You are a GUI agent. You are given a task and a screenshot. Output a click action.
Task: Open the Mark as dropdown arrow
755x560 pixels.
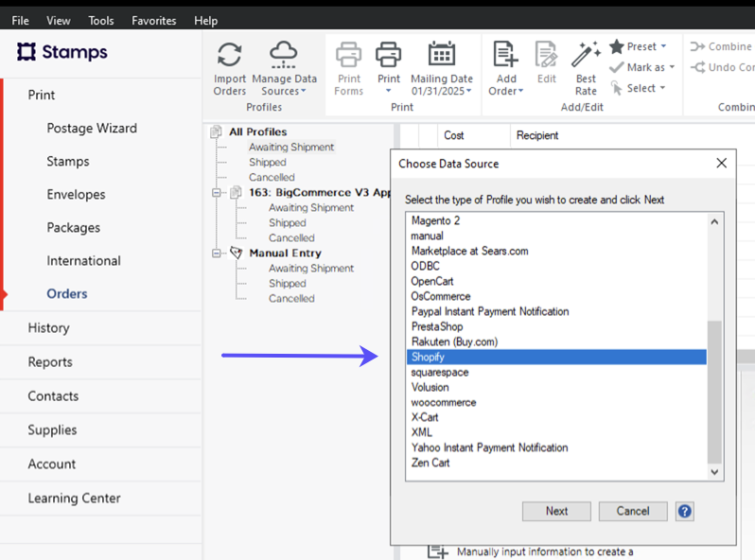coord(672,67)
